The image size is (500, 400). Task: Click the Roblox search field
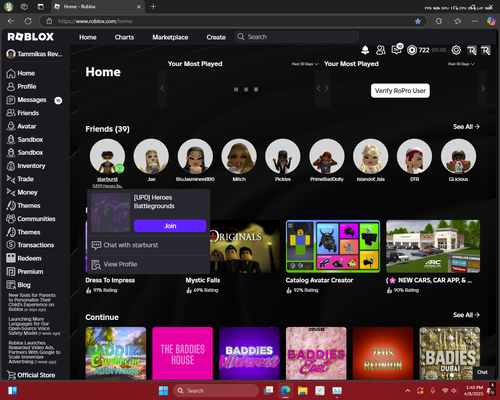pyautogui.click(x=297, y=37)
